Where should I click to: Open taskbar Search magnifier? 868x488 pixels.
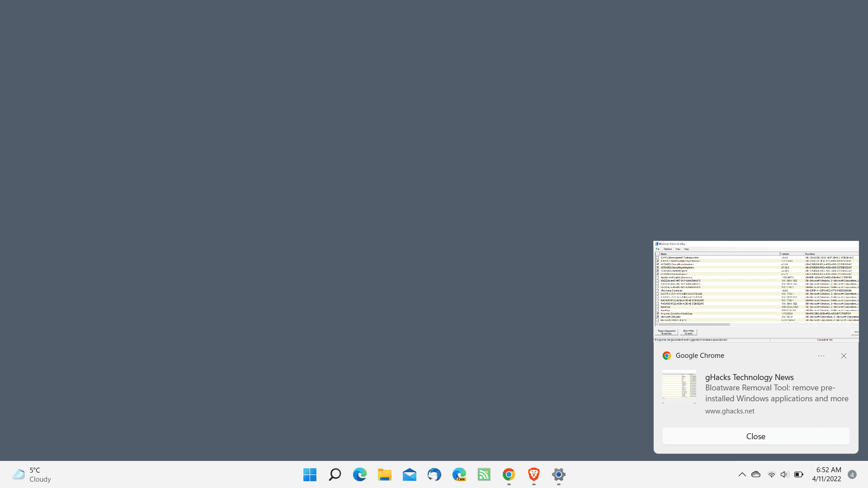click(x=335, y=474)
